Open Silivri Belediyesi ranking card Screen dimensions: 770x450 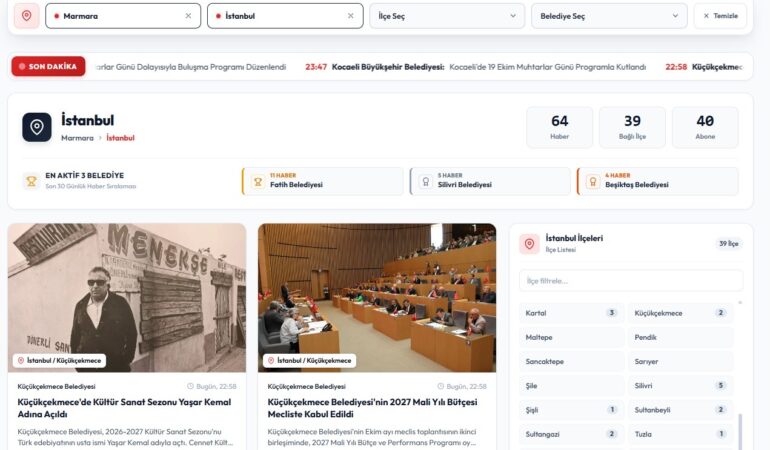(x=490, y=181)
